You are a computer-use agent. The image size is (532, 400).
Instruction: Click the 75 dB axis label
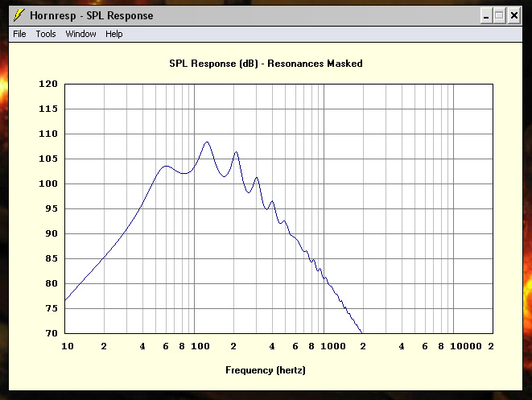pyautogui.click(x=52, y=308)
